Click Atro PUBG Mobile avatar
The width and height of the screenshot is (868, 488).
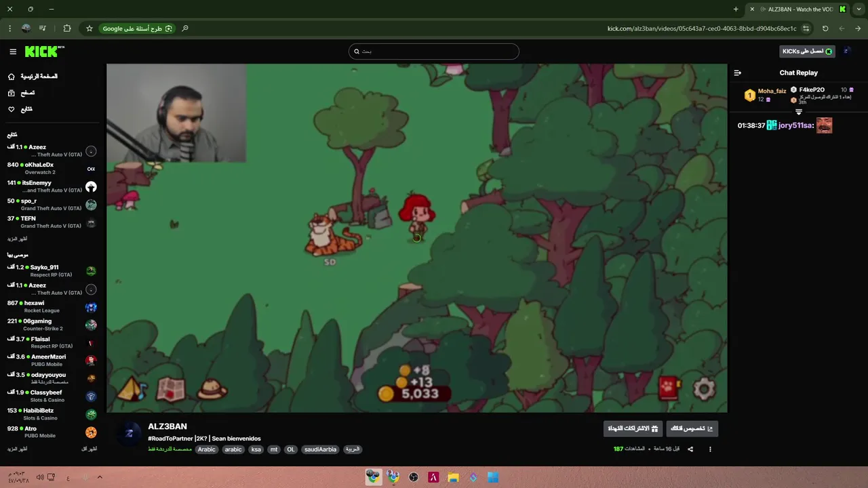tap(91, 432)
